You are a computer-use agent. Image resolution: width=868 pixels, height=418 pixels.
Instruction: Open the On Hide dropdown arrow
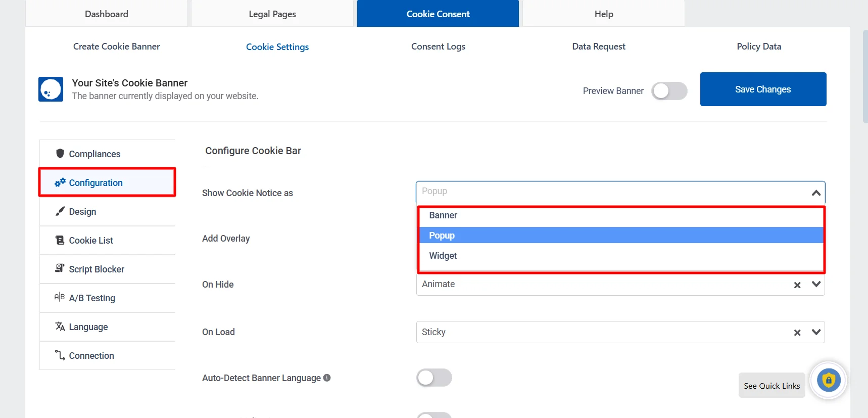click(x=816, y=284)
